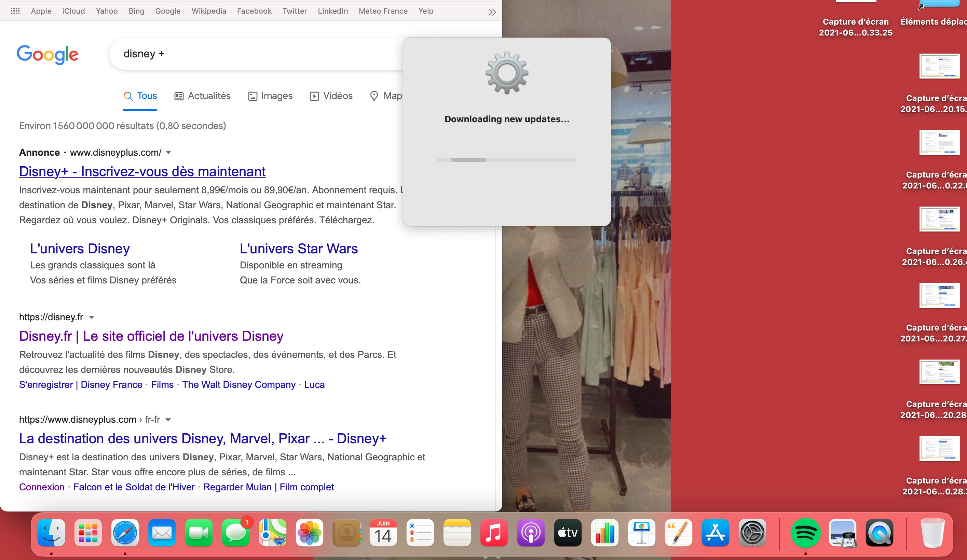Image resolution: width=967 pixels, height=560 pixels.
Task: Open Launchpad from the Dock
Action: [88, 533]
